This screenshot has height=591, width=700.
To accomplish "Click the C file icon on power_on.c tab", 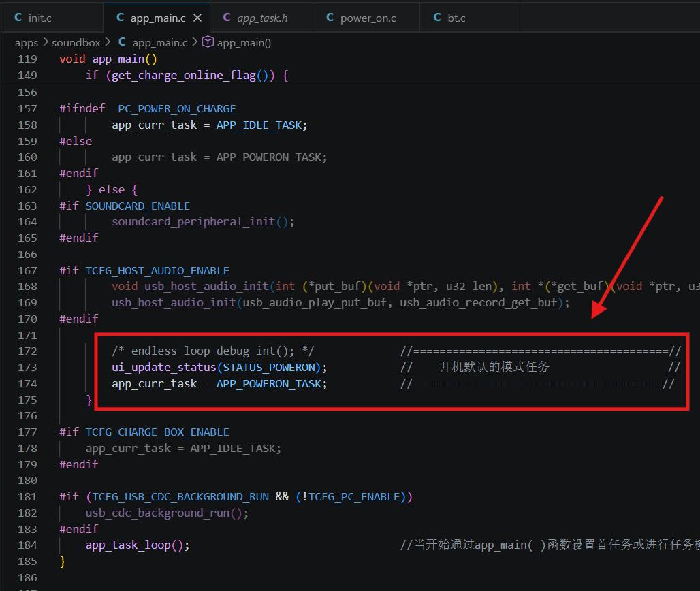I will 330,18.
